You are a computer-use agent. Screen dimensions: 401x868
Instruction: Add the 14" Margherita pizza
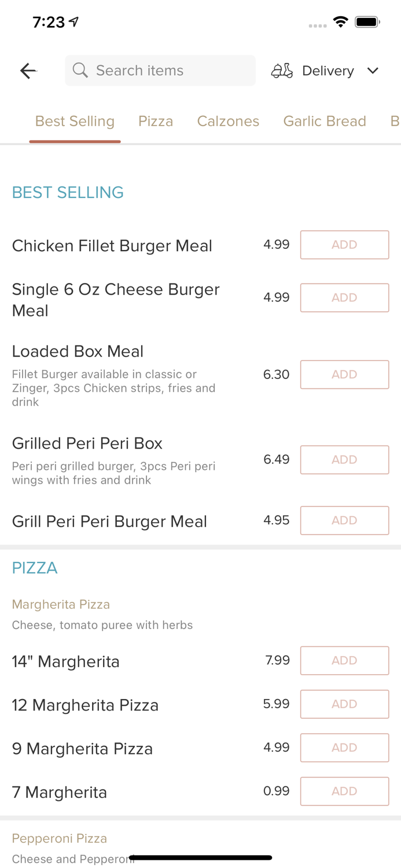click(x=344, y=660)
